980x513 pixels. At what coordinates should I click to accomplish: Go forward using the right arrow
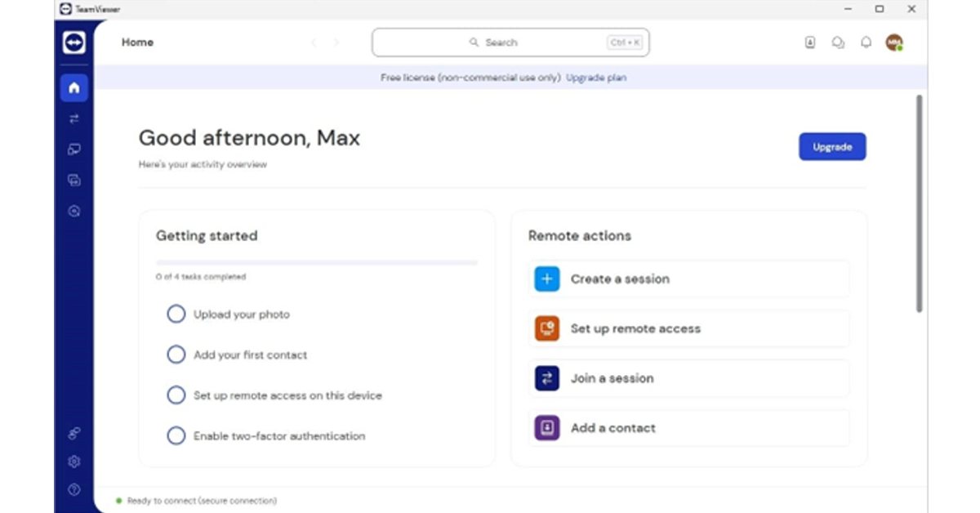(336, 42)
